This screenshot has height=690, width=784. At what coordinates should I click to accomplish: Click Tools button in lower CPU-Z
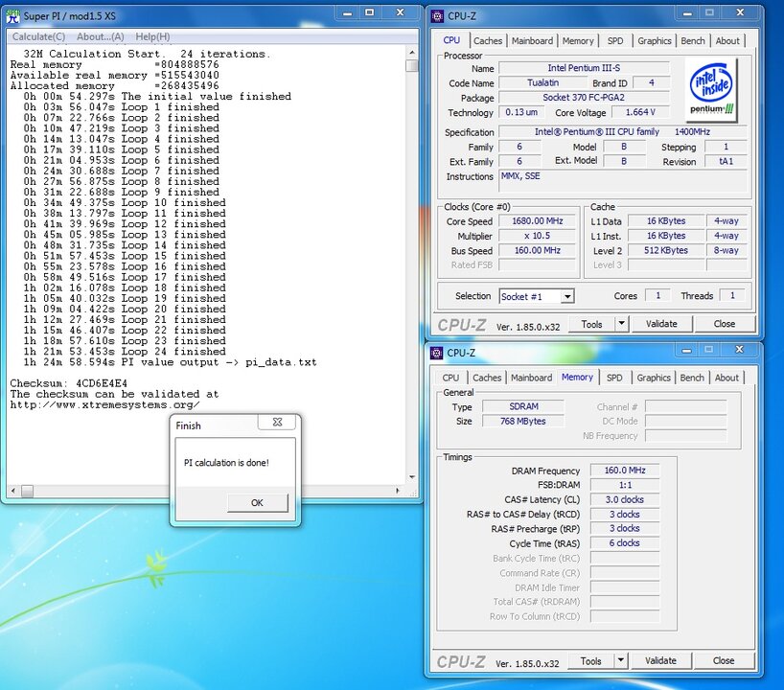click(590, 661)
